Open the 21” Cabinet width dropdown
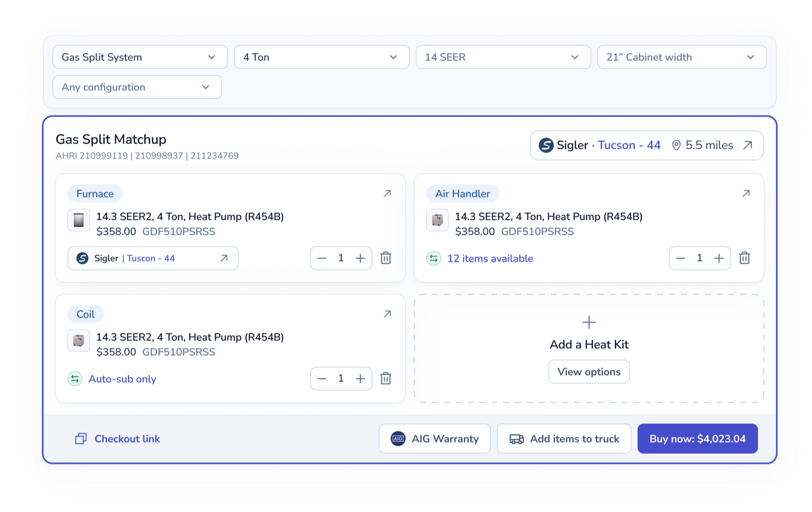The height and width of the screenshot is (512, 812). 682,57
